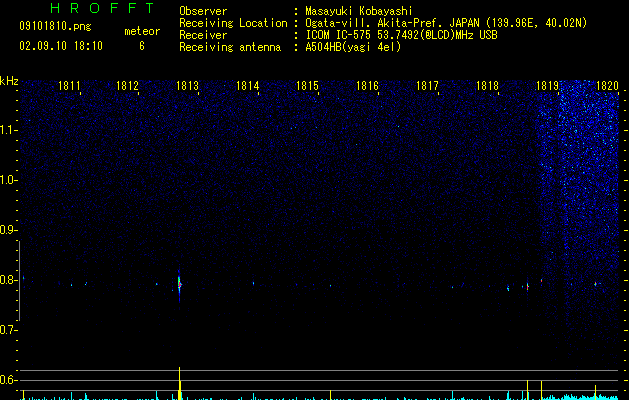Click the 0.9 kHz frequency label
Viewport: 629px width, 400px height.
pyautogui.click(x=9, y=230)
